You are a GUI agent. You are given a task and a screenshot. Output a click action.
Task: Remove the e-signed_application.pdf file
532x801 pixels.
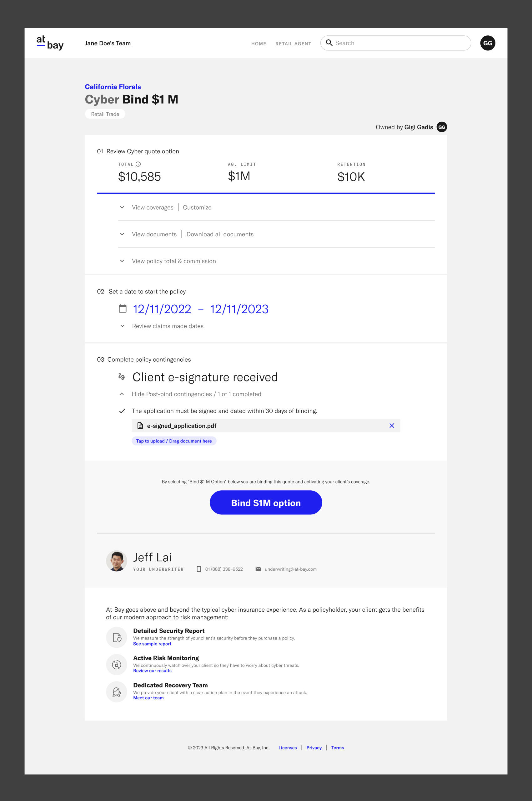pyautogui.click(x=392, y=426)
